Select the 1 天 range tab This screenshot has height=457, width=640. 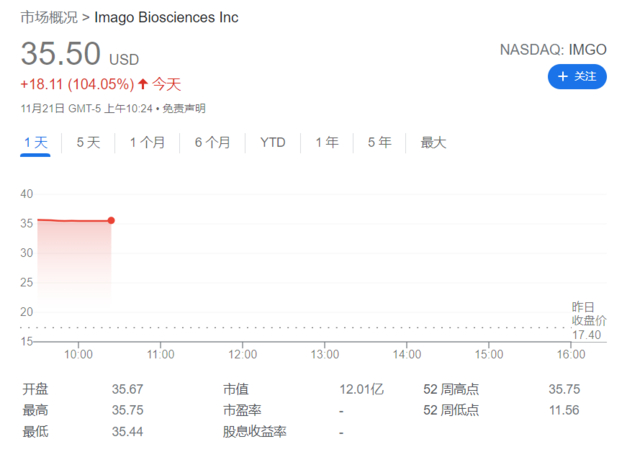pos(36,143)
